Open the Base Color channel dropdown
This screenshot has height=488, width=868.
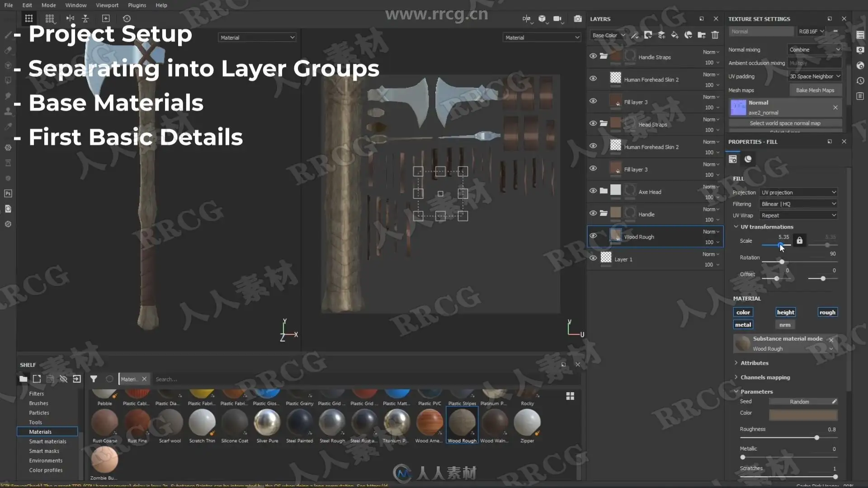point(608,35)
